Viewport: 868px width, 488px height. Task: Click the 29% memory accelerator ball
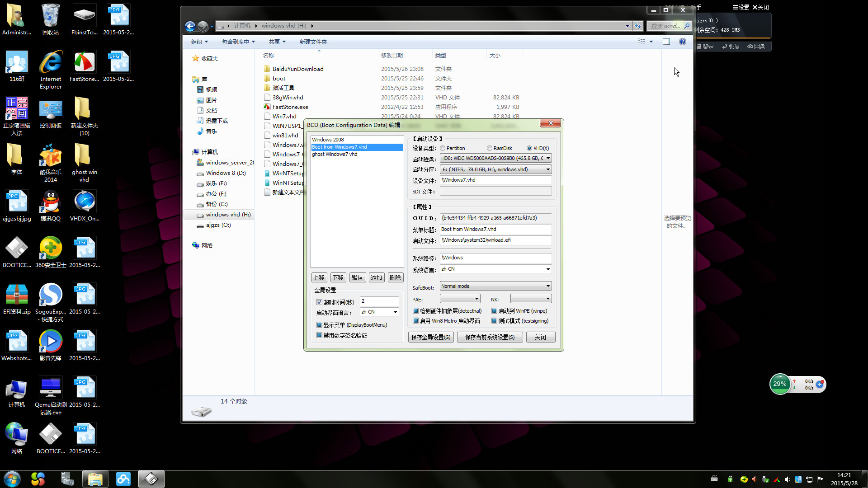(780, 384)
